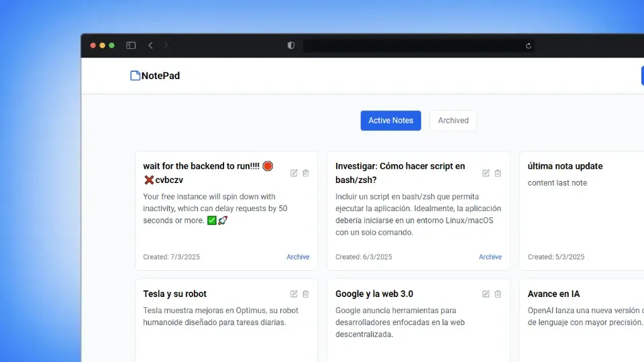The image size is (644, 362).
Task: Archive the 'wait for the backend' note
Action: [x=298, y=257]
